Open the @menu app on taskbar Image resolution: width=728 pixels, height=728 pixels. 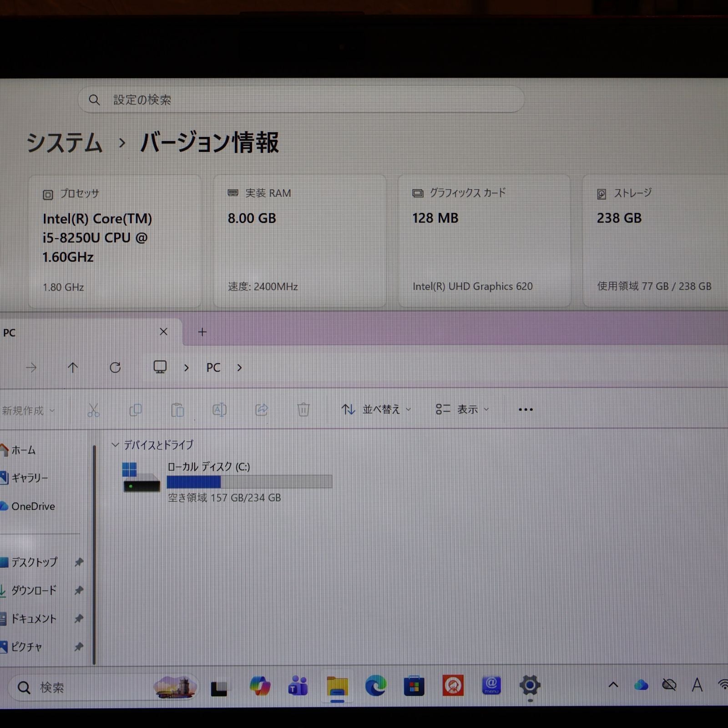click(x=491, y=685)
